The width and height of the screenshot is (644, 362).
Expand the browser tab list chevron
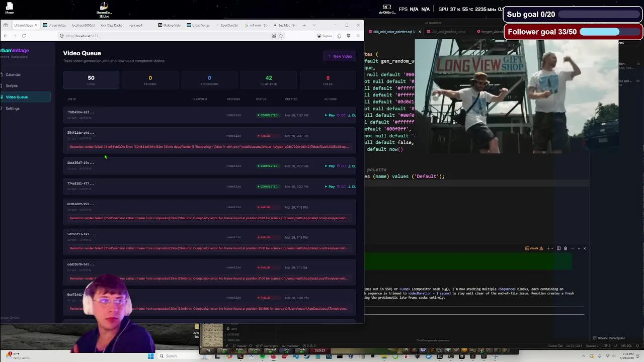(x=314, y=25)
